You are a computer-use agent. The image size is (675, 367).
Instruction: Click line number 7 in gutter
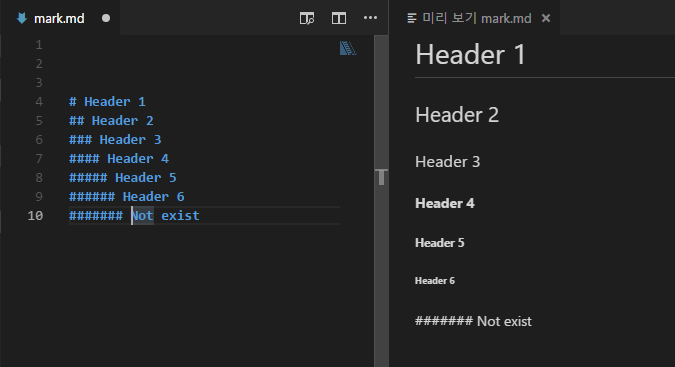click(39, 158)
